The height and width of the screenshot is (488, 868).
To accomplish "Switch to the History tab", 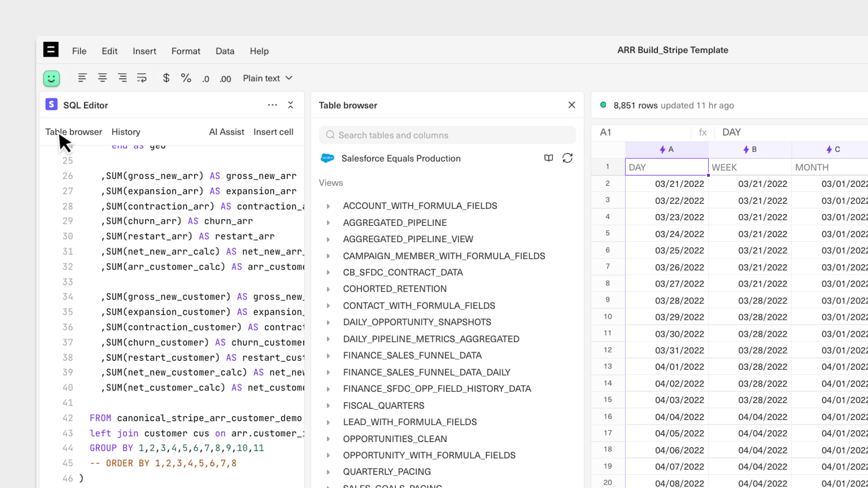I will click(125, 132).
